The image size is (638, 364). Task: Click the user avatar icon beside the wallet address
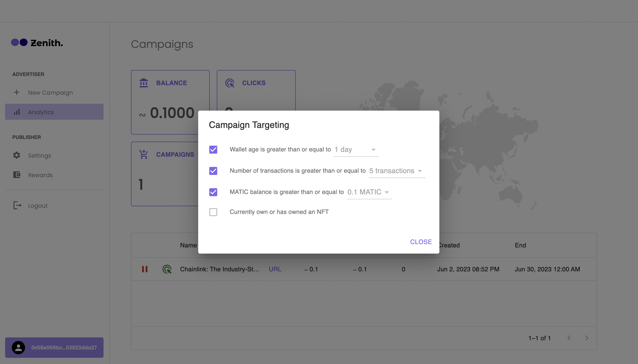(x=18, y=348)
